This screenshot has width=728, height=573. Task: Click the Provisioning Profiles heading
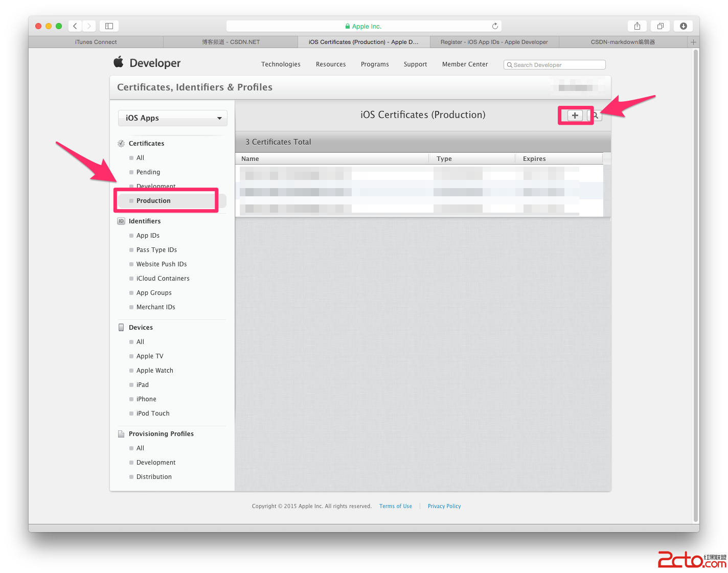tap(161, 434)
